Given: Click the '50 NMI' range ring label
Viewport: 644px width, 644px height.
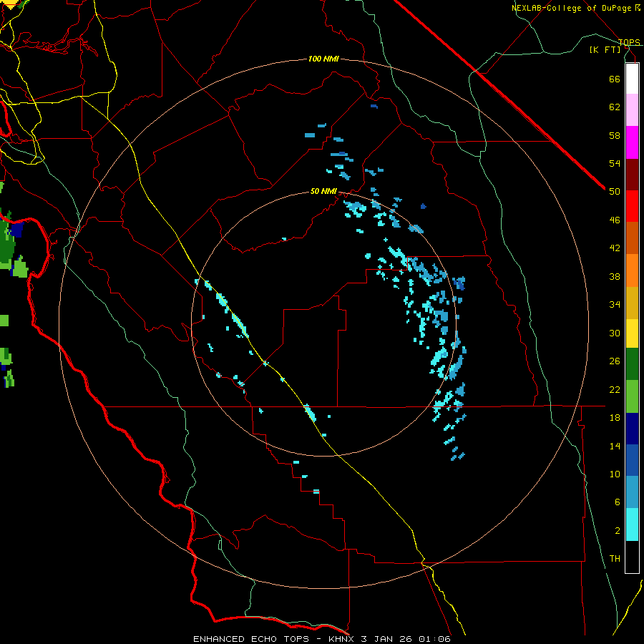Looking at the screenshot, I should (323, 191).
